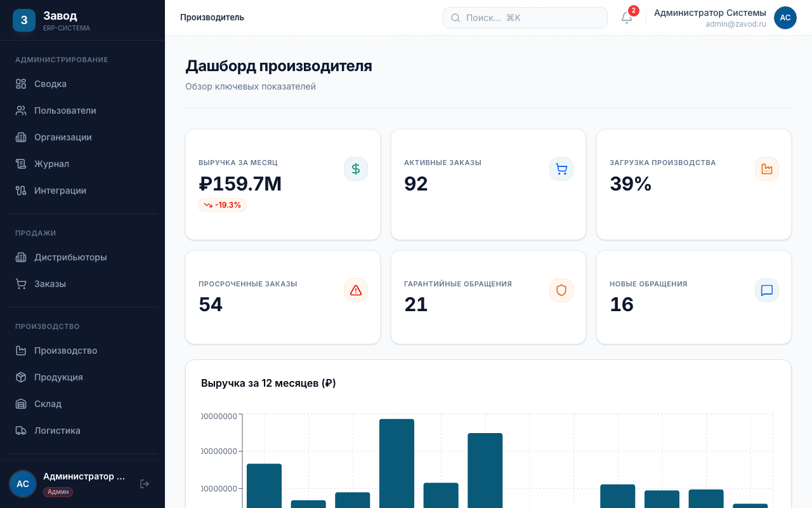This screenshot has width=812, height=508.
Task: Click the Организации building icon
Action: (x=20, y=137)
